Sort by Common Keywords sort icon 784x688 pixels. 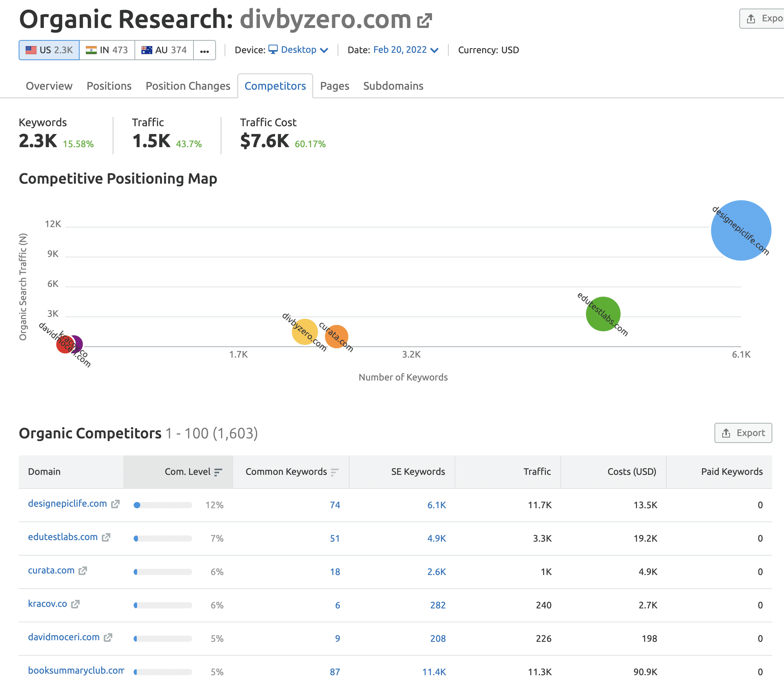click(335, 472)
